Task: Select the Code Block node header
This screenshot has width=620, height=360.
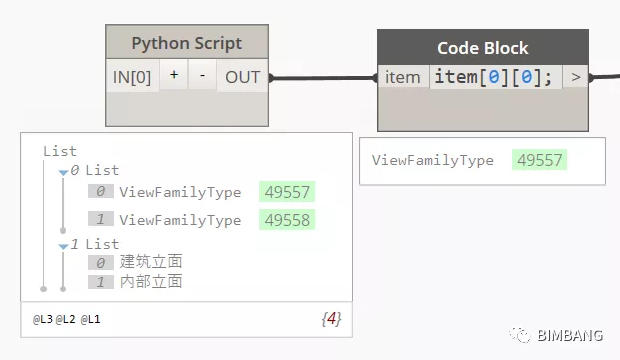Action: 483,48
